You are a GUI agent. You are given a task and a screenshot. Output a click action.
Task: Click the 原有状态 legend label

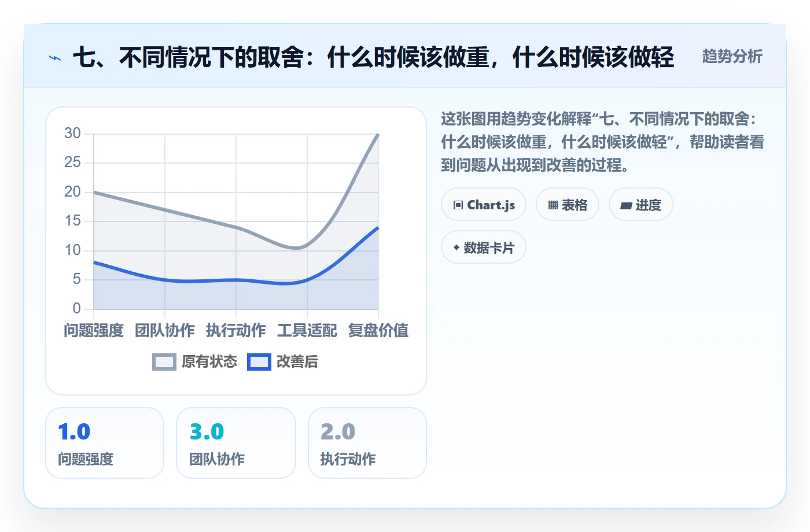click(209, 362)
